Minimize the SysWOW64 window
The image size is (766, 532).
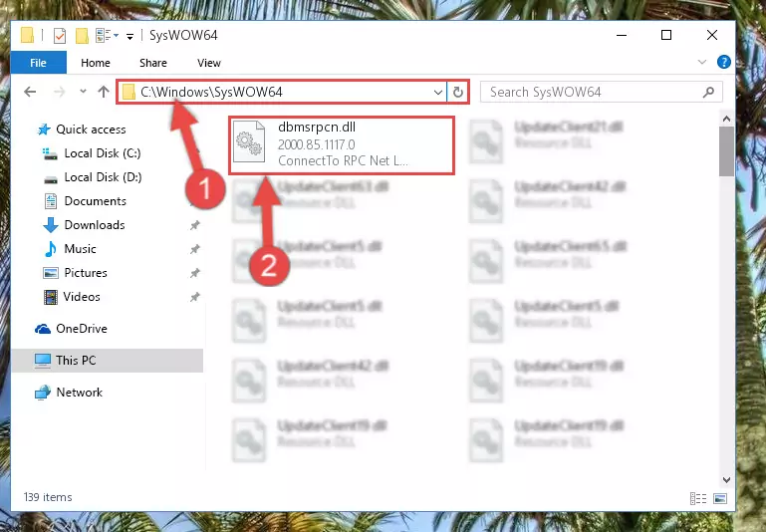click(622, 35)
